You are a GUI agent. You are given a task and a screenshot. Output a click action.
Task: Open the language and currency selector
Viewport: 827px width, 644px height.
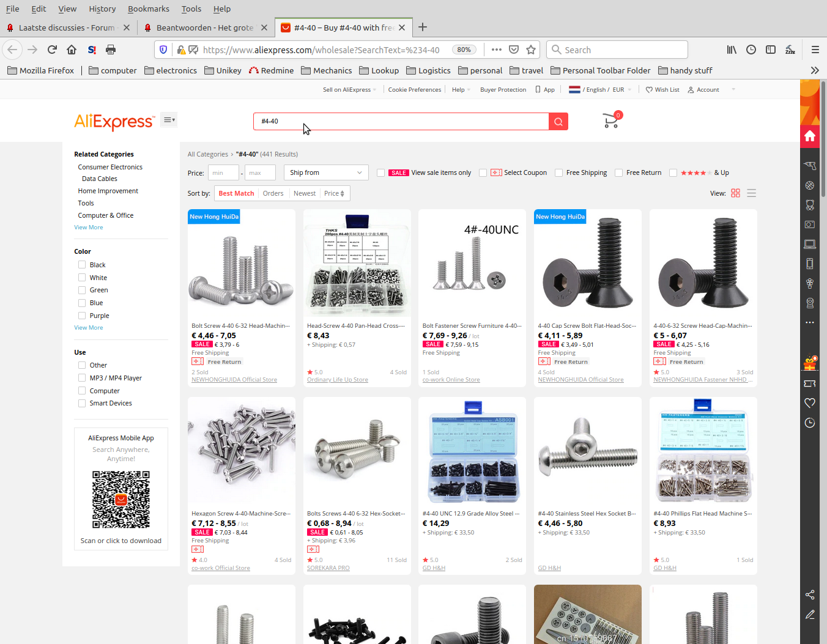599,90
